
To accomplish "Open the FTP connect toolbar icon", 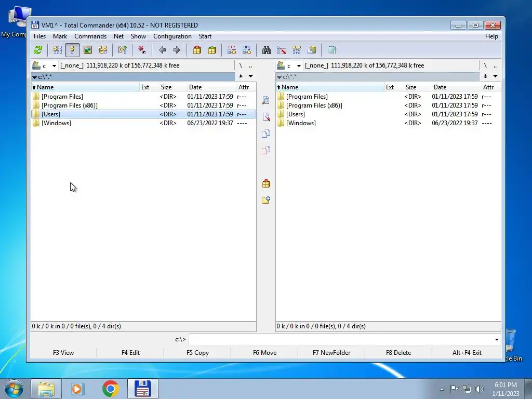I will point(231,50).
